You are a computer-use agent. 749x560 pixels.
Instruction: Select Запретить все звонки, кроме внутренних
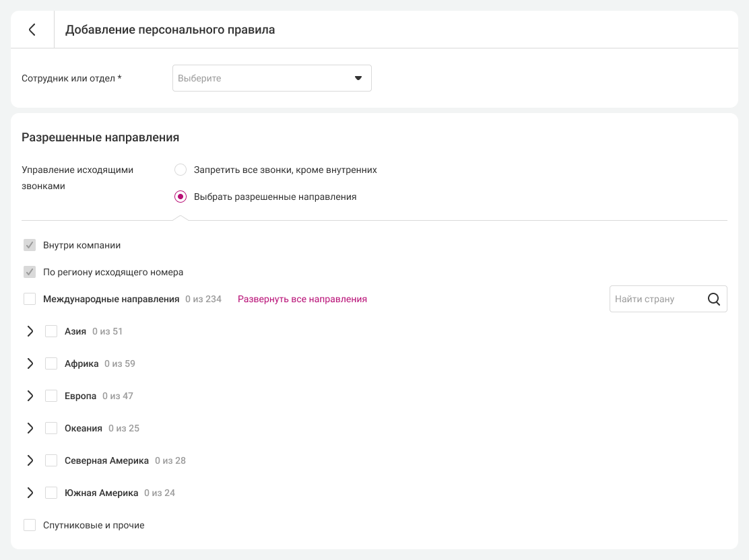[x=181, y=170]
